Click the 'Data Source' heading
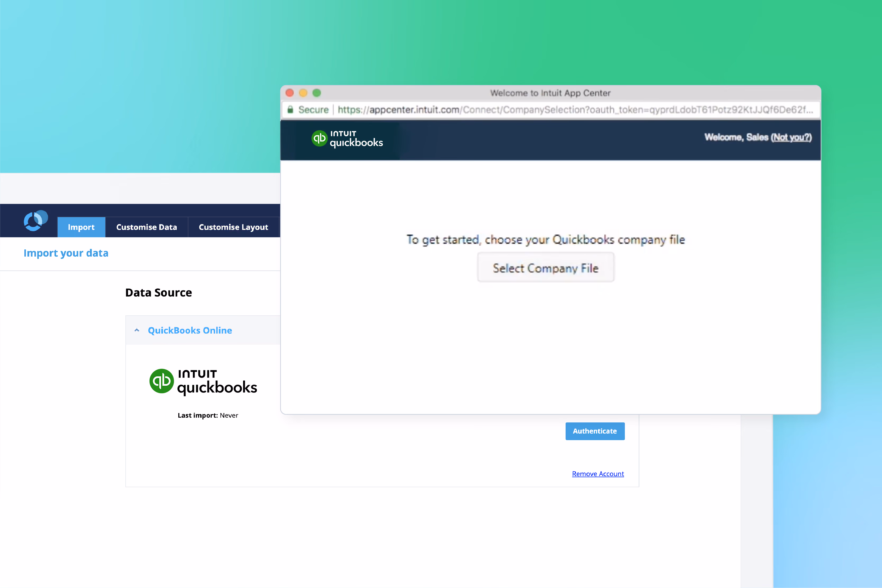 coord(159,293)
